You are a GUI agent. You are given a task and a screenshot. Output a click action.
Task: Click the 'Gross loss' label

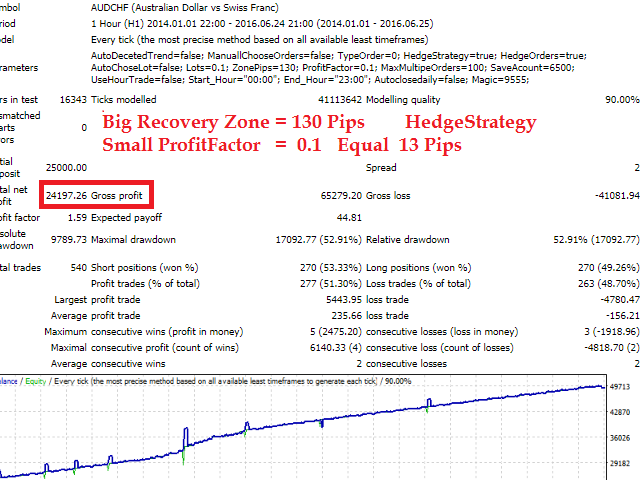pos(388,196)
